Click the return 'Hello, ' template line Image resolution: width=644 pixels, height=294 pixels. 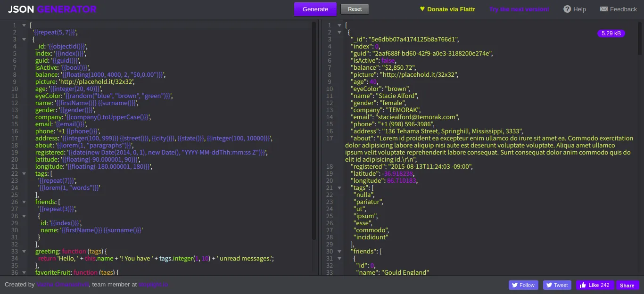pyautogui.click(x=156, y=259)
